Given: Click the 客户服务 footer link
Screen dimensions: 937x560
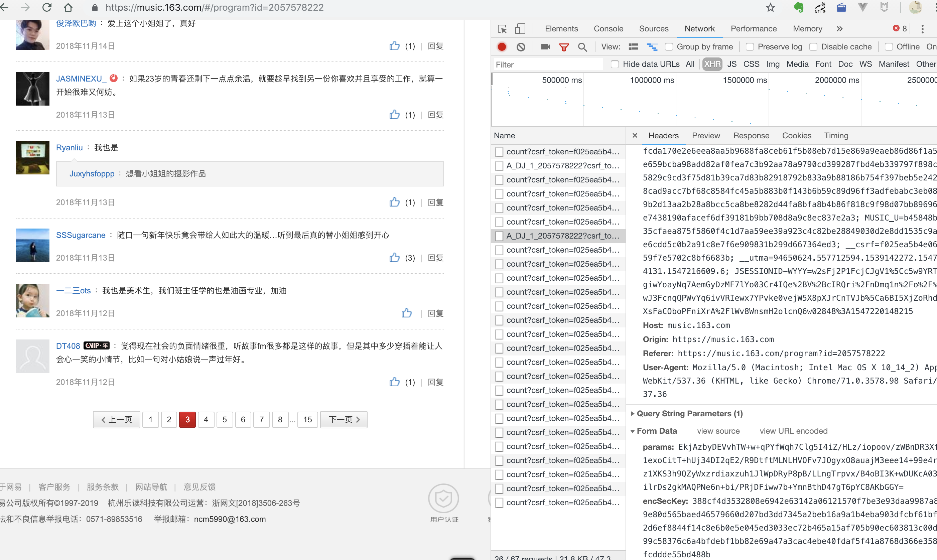Looking at the screenshot, I should tap(54, 487).
